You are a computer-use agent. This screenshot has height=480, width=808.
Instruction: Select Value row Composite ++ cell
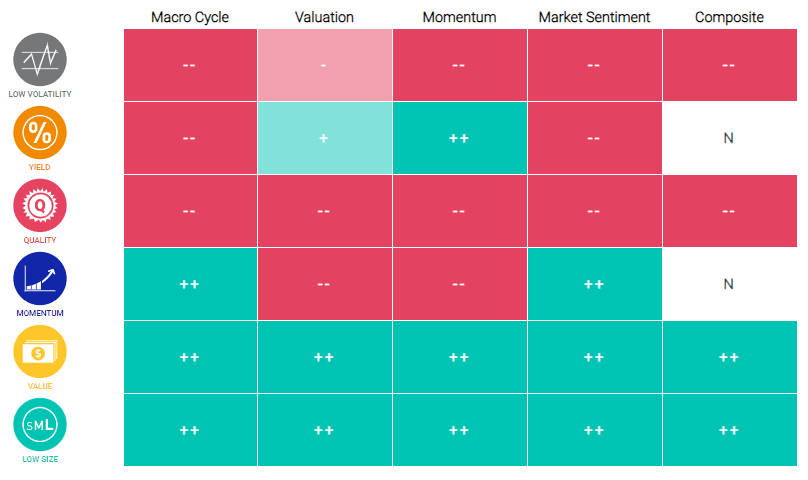(x=729, y=357)
